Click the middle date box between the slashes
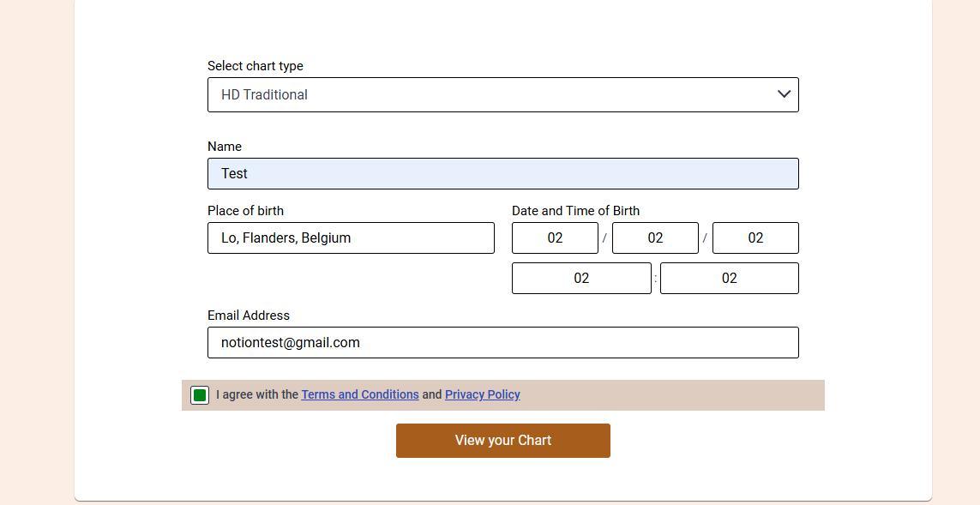Image resolution: width=980 pixels, height=505 pixels. coord(655,238)
